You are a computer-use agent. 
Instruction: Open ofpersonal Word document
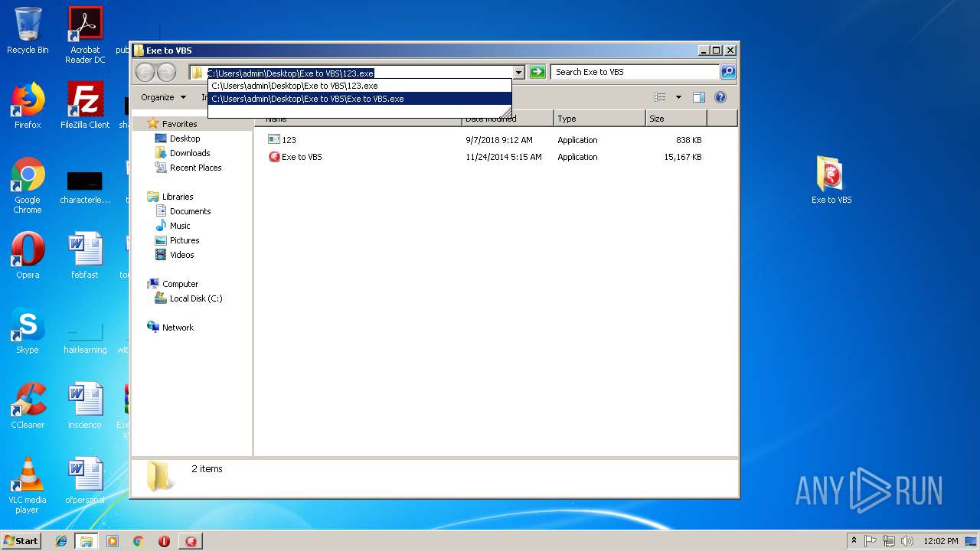pyautogui.click(x=85, y=481)
